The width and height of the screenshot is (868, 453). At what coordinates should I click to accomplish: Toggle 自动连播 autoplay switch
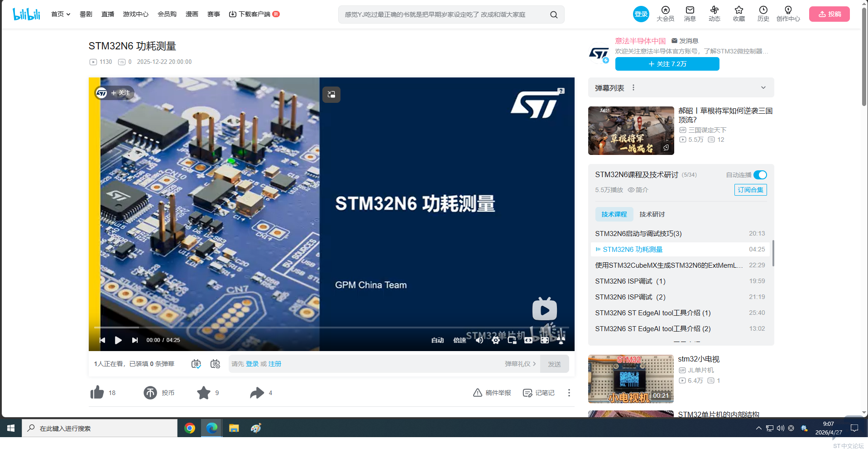coord(760,175)
